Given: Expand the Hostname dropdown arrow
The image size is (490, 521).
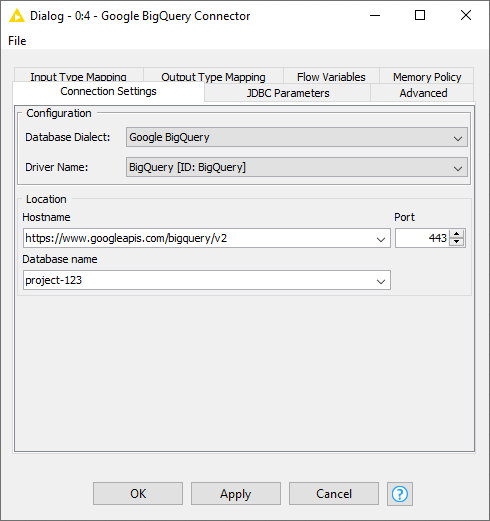Looking at the screenshot, I should [x=381, y=239].
